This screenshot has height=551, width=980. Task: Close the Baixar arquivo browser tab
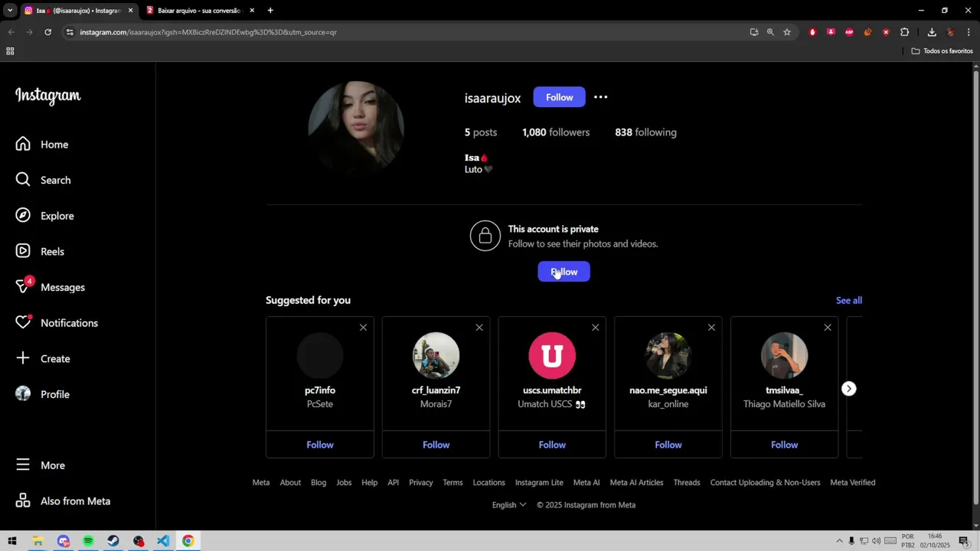pos(252,11)
